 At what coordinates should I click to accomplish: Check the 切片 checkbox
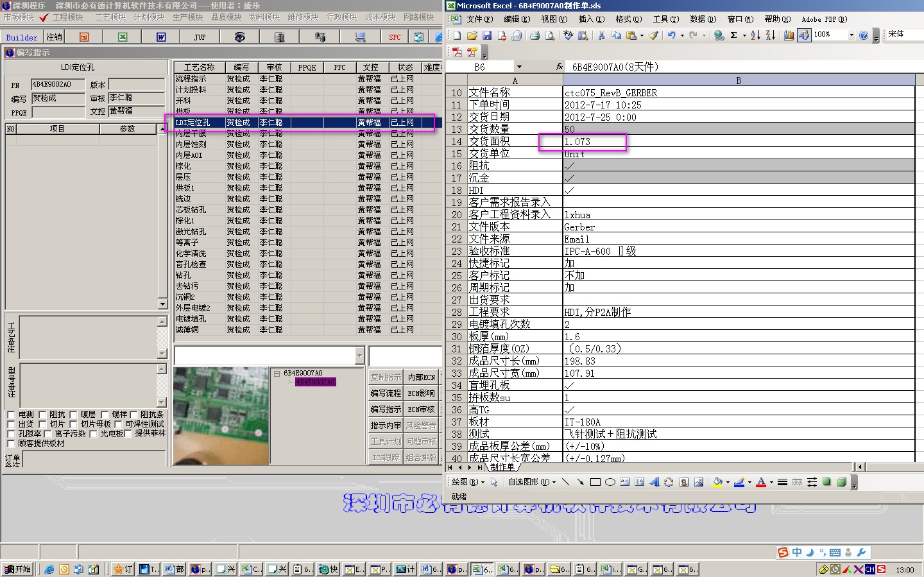[42, 424]
